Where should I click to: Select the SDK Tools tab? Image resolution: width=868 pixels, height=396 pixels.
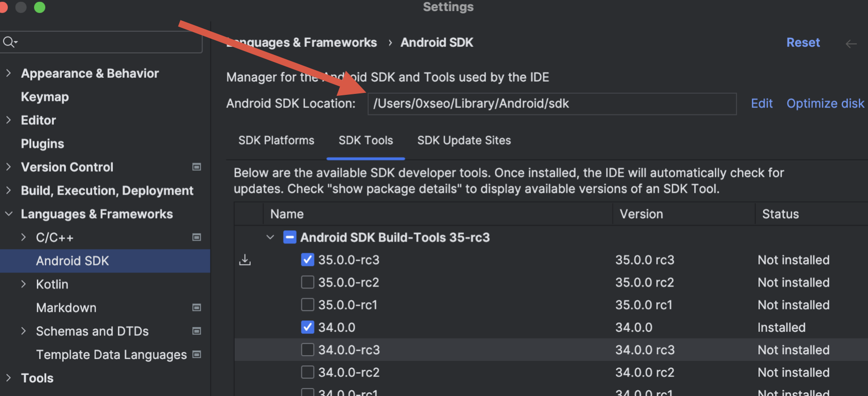365,141
